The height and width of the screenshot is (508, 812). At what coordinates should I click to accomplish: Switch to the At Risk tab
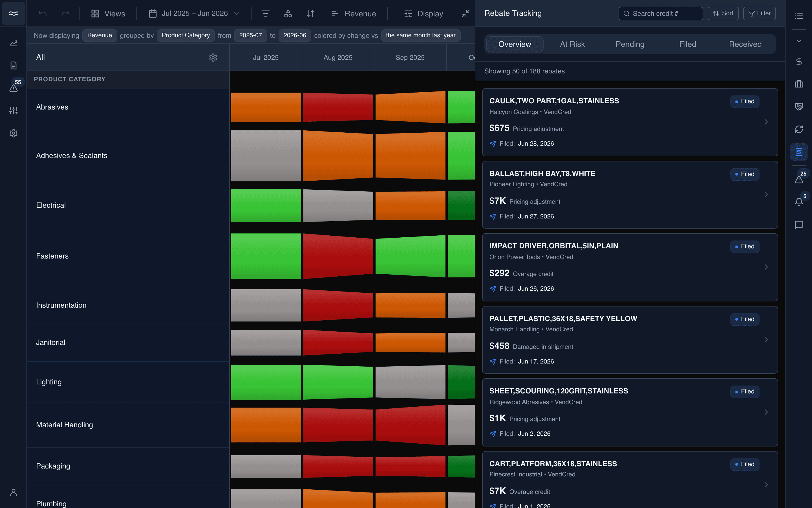pyautogui.click(x=572, y=44)
